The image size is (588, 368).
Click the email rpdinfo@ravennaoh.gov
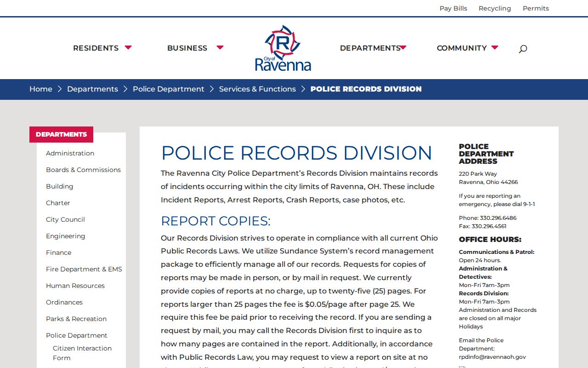click(492, 357)
